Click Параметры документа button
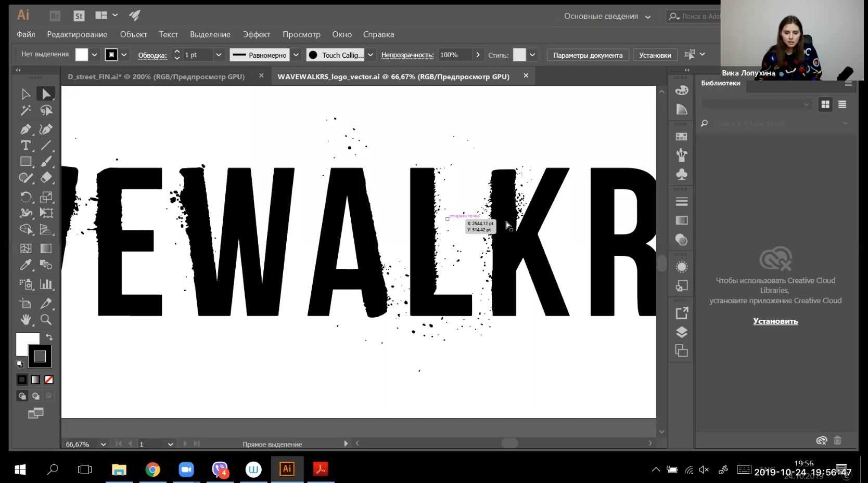 point(588,55)
